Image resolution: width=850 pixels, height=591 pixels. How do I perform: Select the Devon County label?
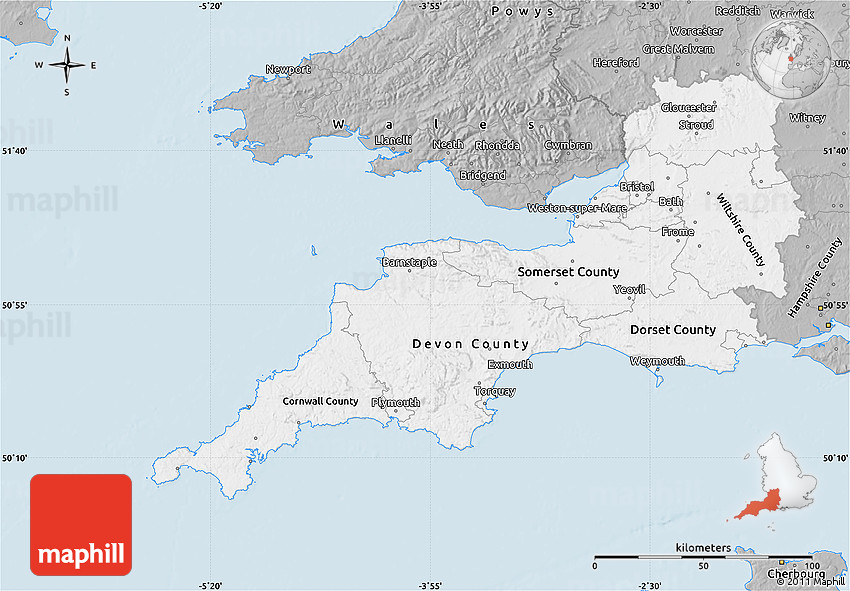point(471,344)
